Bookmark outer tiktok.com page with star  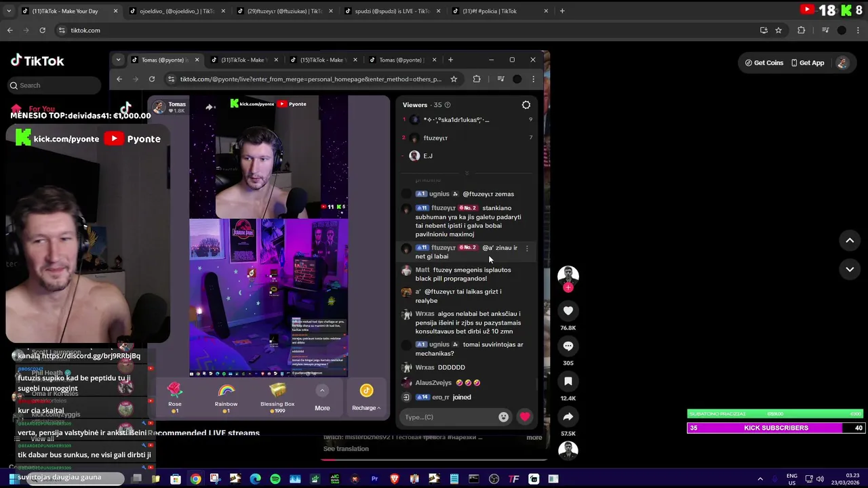tap(778, 30)
